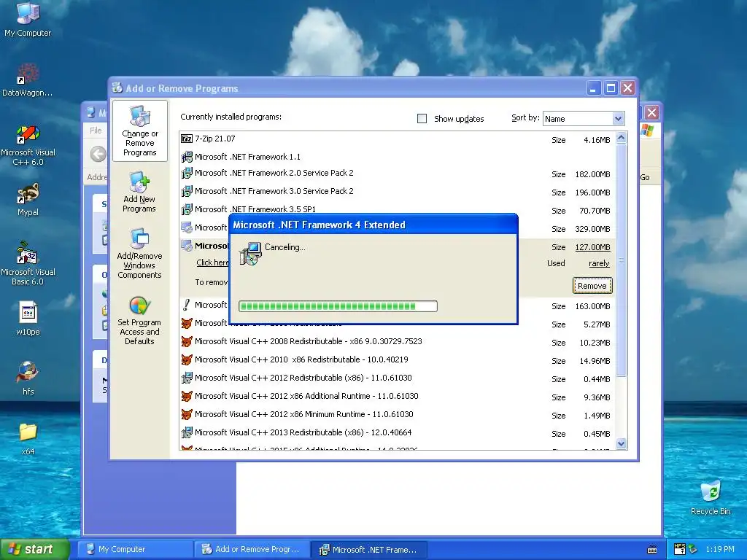Screen dimensions: 747x560
Task: Click 7-Zip 21.07 program icon
Action: tap(187, 139)
